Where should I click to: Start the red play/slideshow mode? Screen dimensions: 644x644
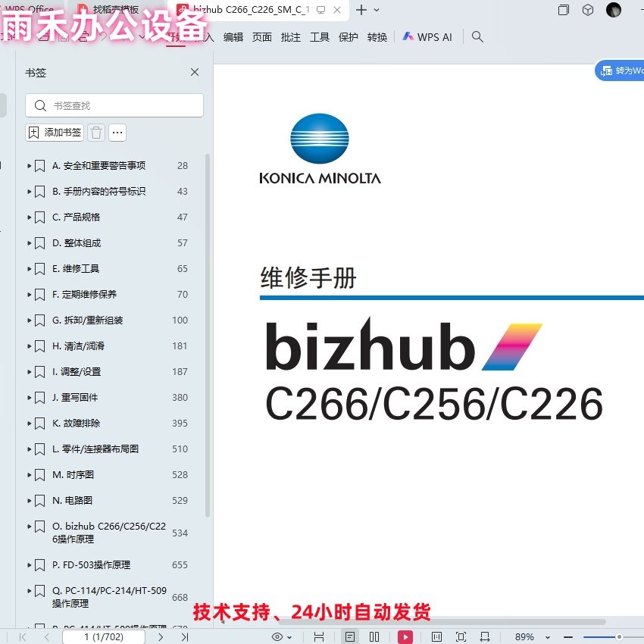[x=405, y=637]
